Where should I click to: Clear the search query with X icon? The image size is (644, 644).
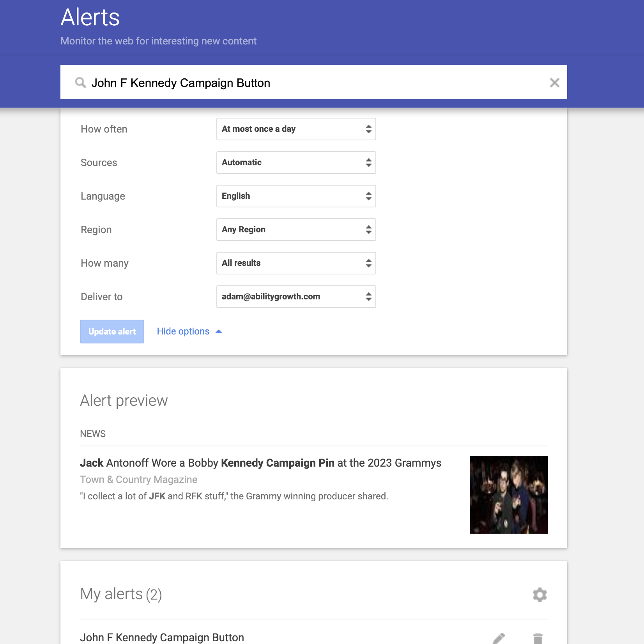coord(554,83)
